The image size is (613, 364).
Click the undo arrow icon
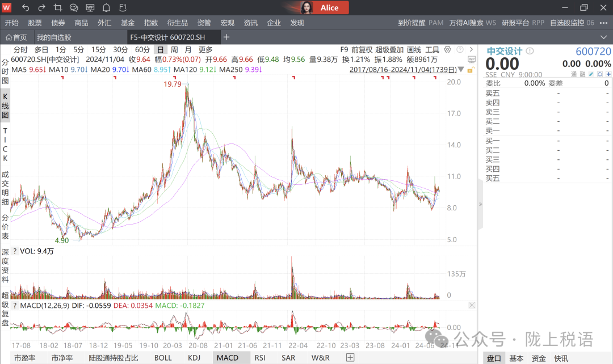26,7
